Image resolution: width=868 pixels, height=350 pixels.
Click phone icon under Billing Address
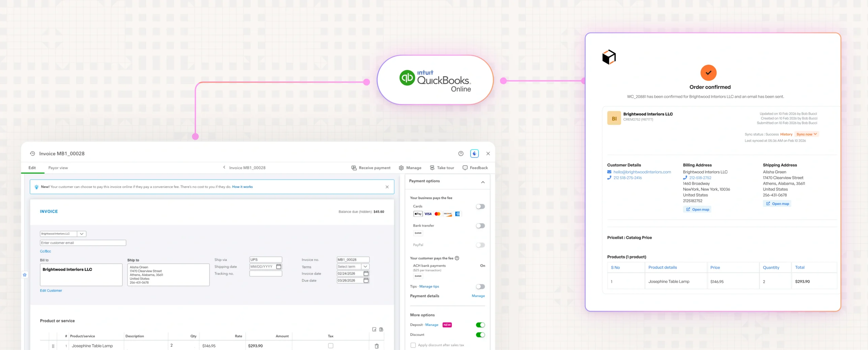point(685,178)
